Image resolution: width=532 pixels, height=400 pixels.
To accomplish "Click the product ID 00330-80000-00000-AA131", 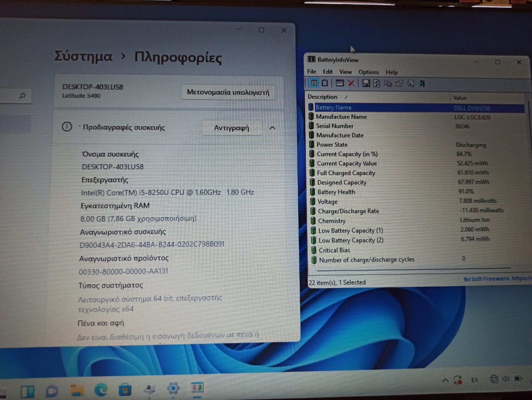I will [x=123, y=271].
